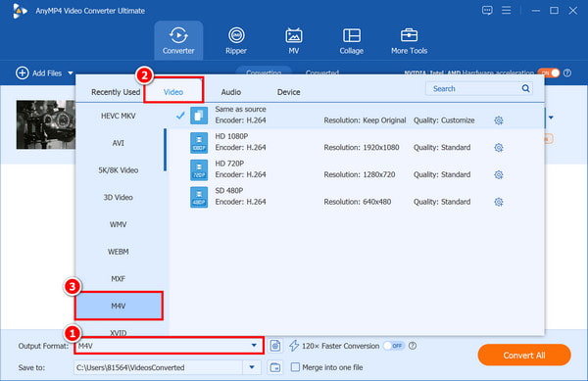588x381 pixels.
Task: Click the Faster Conversion help icon
Action: [x=413, y=346]
